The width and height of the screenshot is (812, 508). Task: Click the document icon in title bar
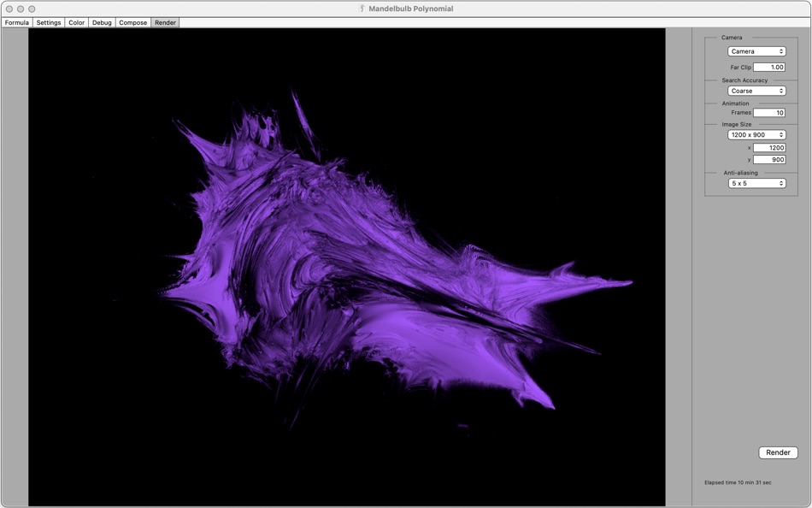click(362, 9)
